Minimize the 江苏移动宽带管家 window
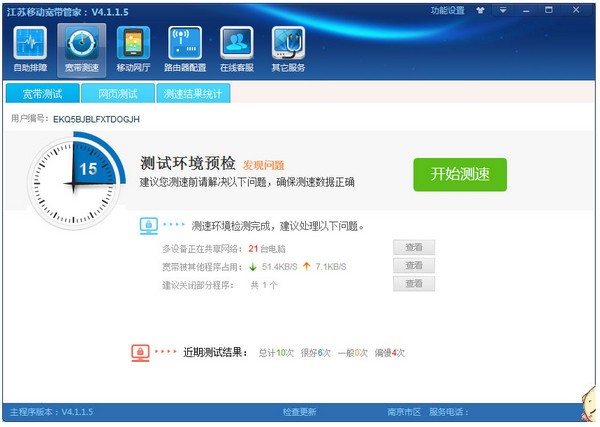The width and height of the screenshot is (600, 427). [526, 11]
